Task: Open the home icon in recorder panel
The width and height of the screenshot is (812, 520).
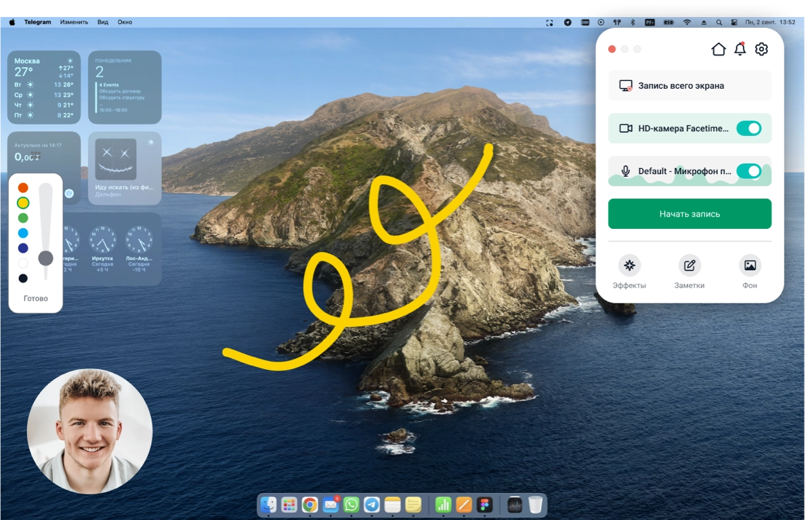Action: click(x=718, y=49)
